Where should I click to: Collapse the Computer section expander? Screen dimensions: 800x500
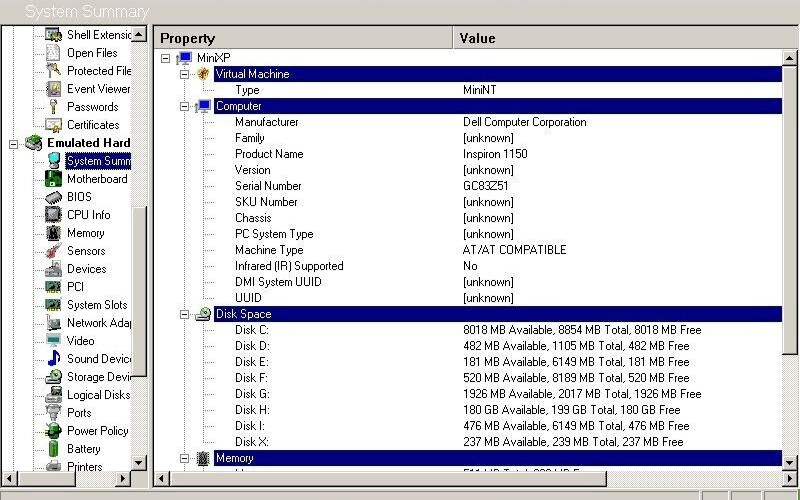(184, 106)
